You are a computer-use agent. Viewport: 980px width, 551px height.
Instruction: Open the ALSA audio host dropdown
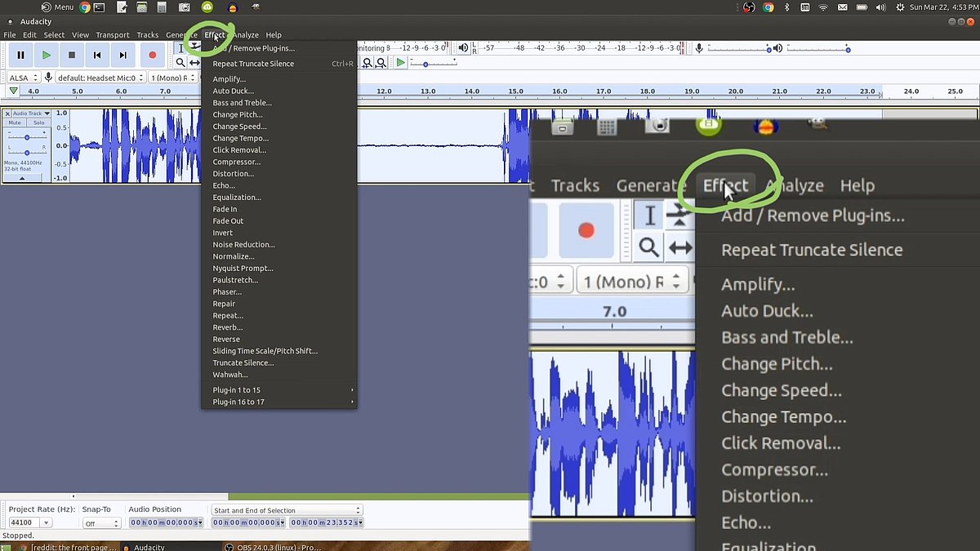tap(22, 78)
